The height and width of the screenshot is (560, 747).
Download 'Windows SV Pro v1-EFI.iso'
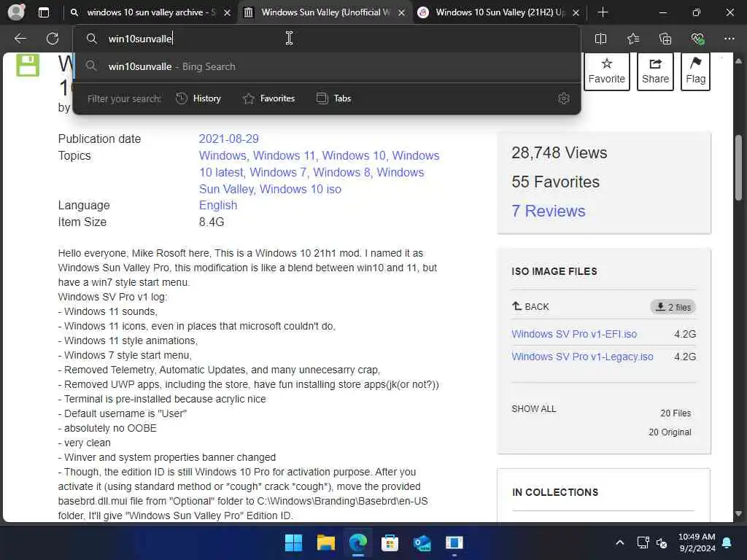coord(574,334)
